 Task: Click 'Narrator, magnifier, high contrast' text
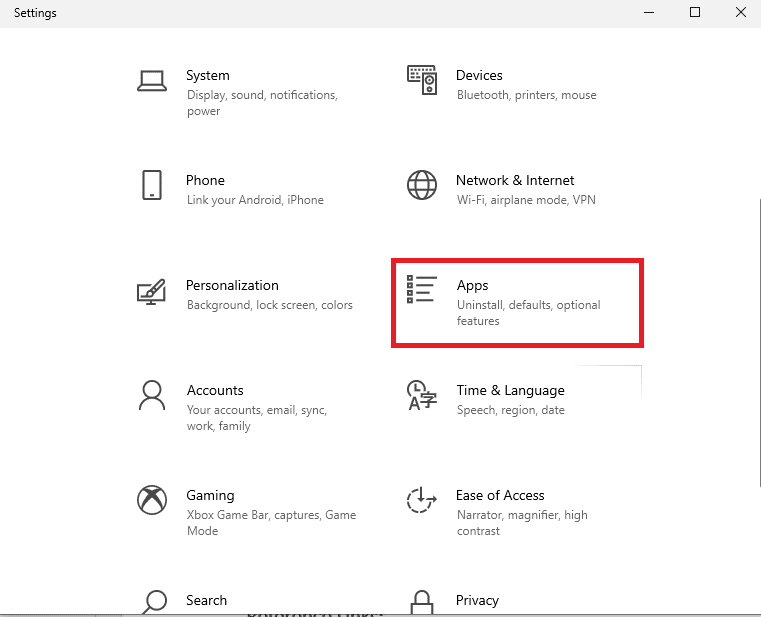coord(522,523)
